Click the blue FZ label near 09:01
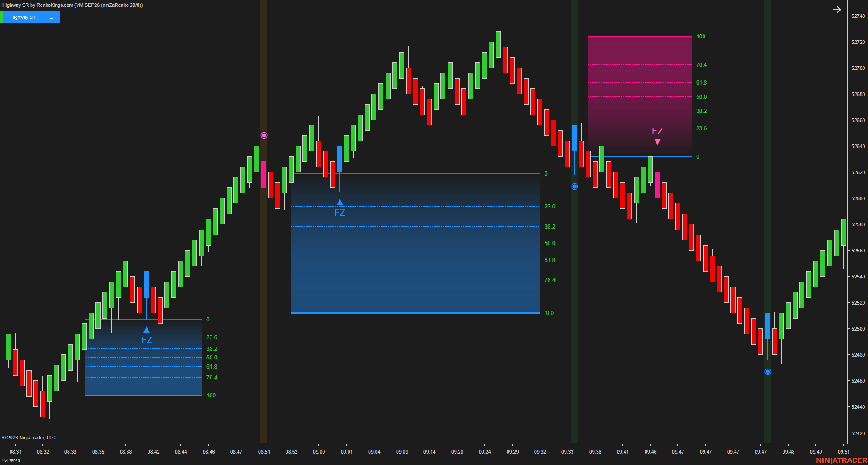 coord(339,213)
